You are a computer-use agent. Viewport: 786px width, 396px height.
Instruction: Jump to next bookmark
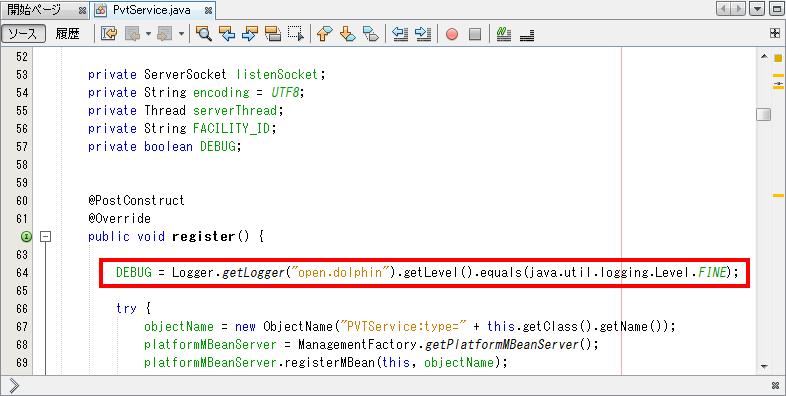(x=347, y=34)
